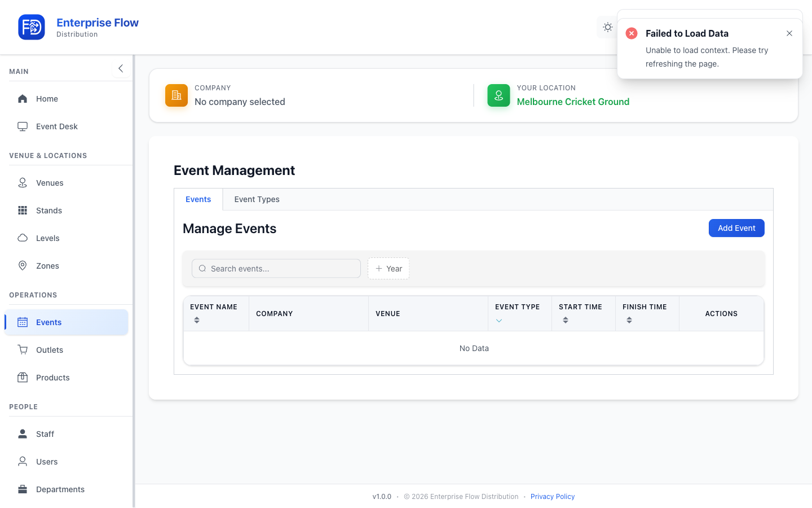
Task: Click the green Your Location icon
Action: [498, 95]
